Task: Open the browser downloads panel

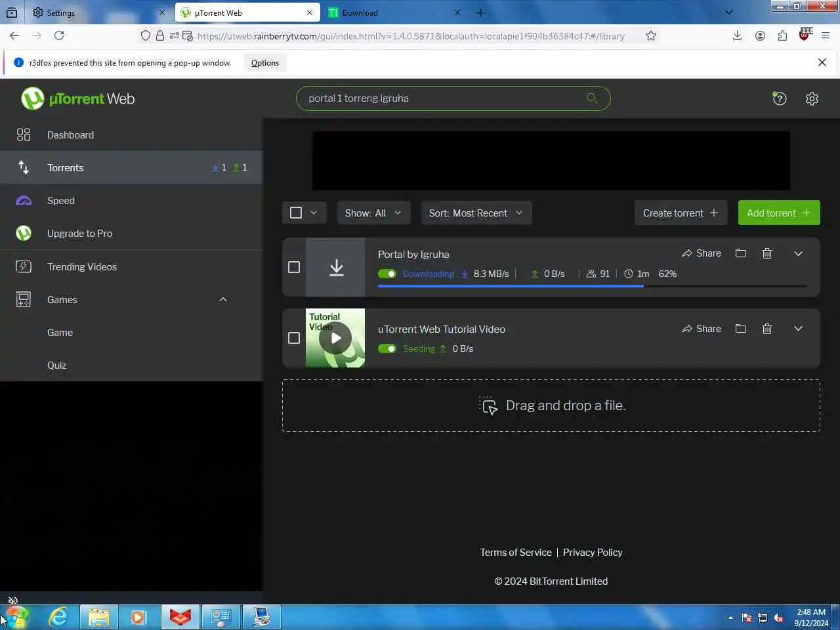Action: coord(737,35)
